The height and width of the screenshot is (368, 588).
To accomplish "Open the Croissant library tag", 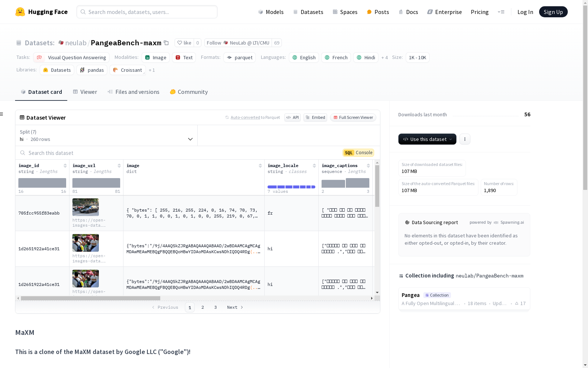I will (x=128, y=70).
